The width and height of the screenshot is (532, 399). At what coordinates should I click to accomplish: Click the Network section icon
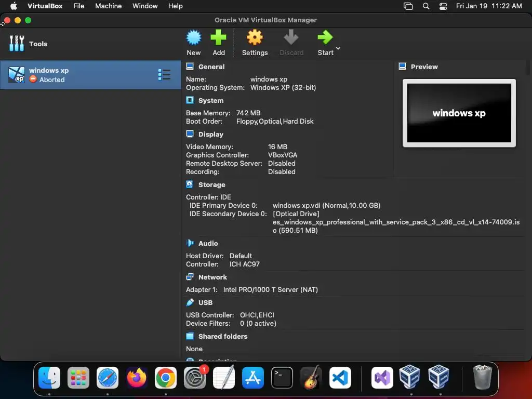coord(190,277)
